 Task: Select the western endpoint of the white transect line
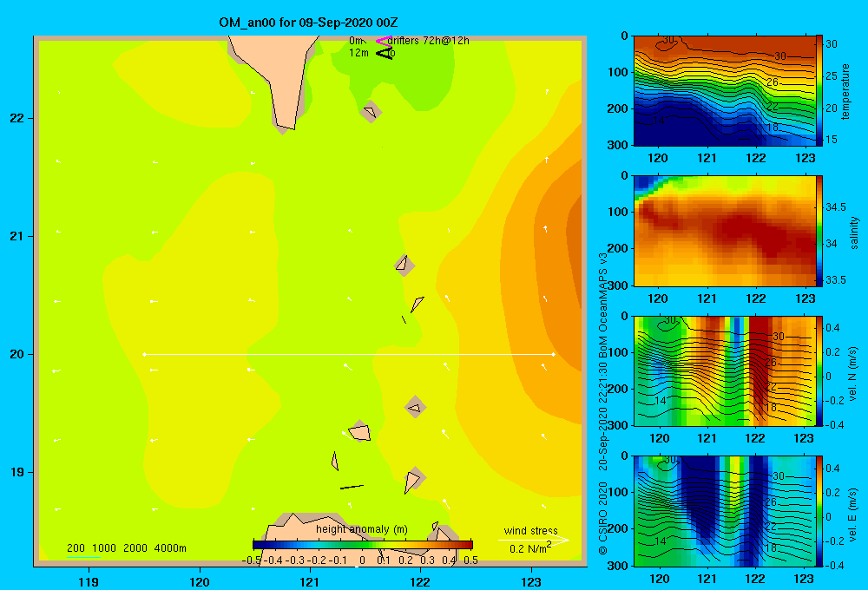144,354
